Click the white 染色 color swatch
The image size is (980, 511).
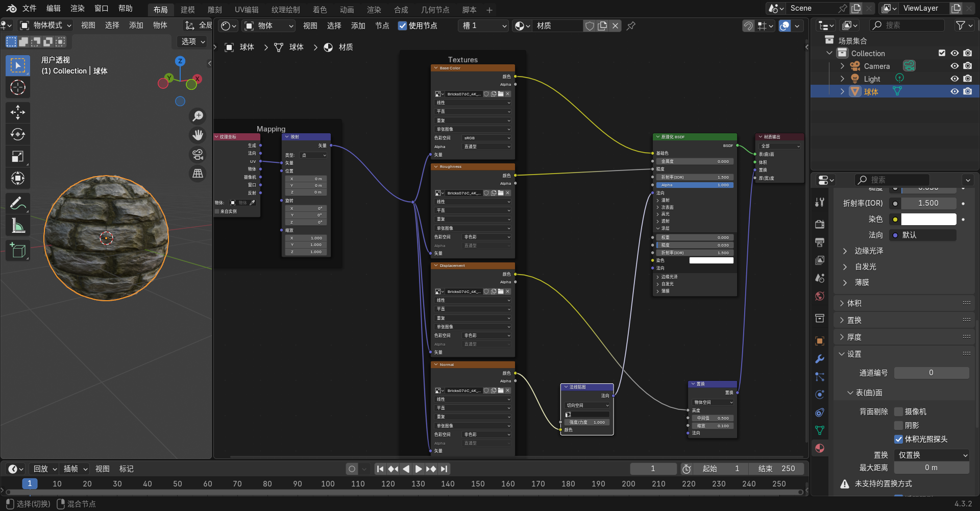[928, 220]
